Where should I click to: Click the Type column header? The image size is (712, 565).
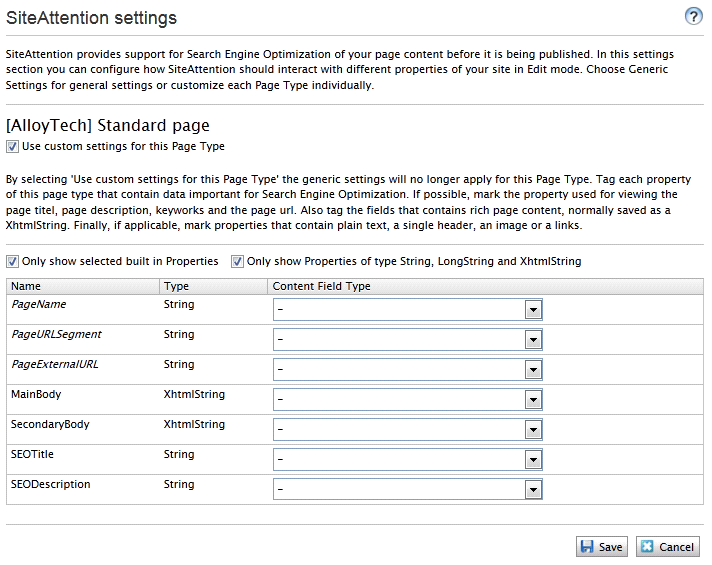coord(175,286)
